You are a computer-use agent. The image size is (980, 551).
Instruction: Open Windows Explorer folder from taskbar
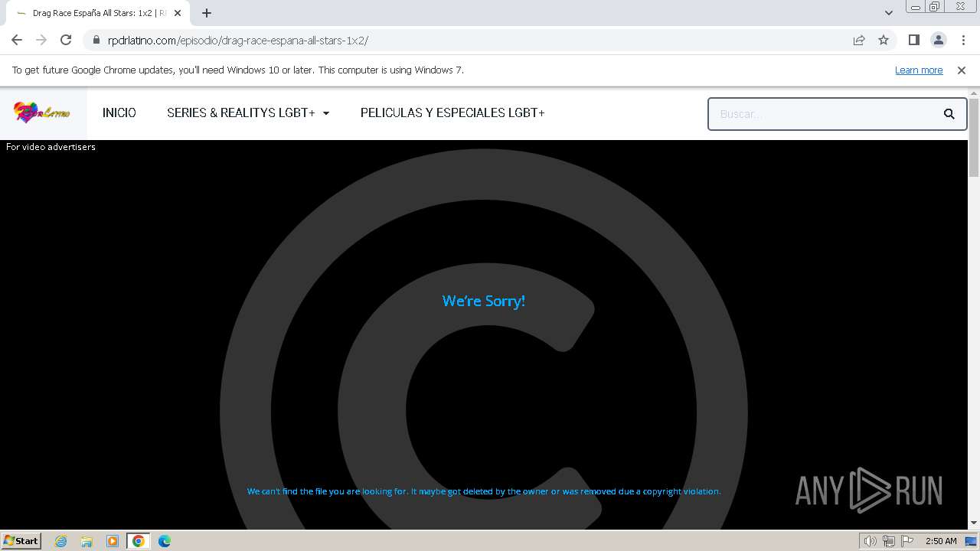[87, 541]
